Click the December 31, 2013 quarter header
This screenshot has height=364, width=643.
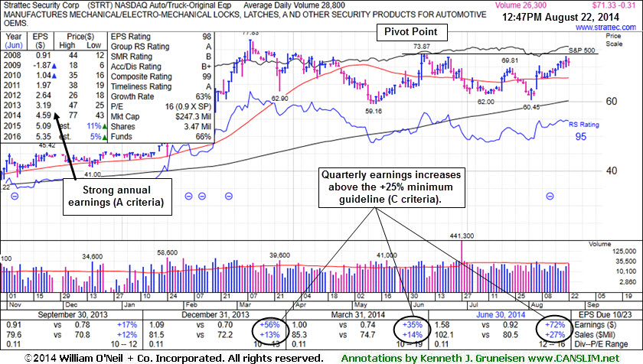[215, 314]
